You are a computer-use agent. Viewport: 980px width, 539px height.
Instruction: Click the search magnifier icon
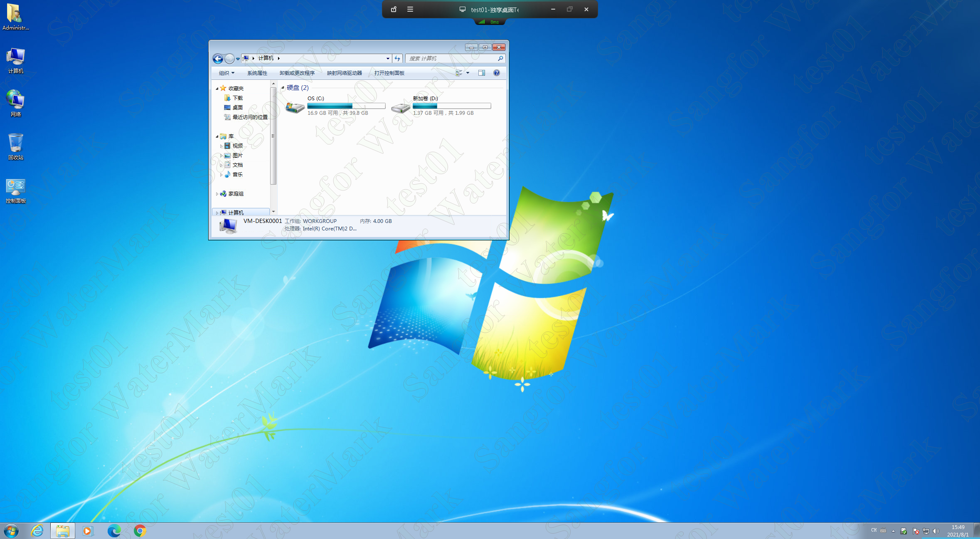(x=500, y=59)
